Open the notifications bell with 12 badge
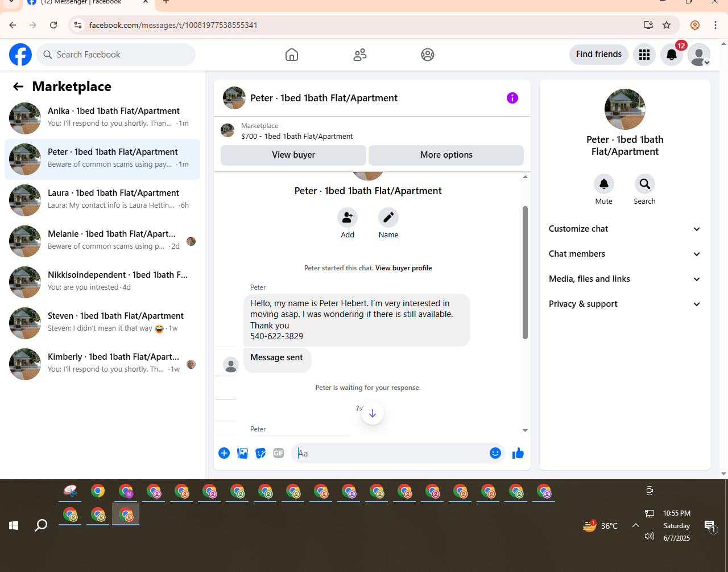This screenshot has width=728, height=572. [x=672, y=55]
